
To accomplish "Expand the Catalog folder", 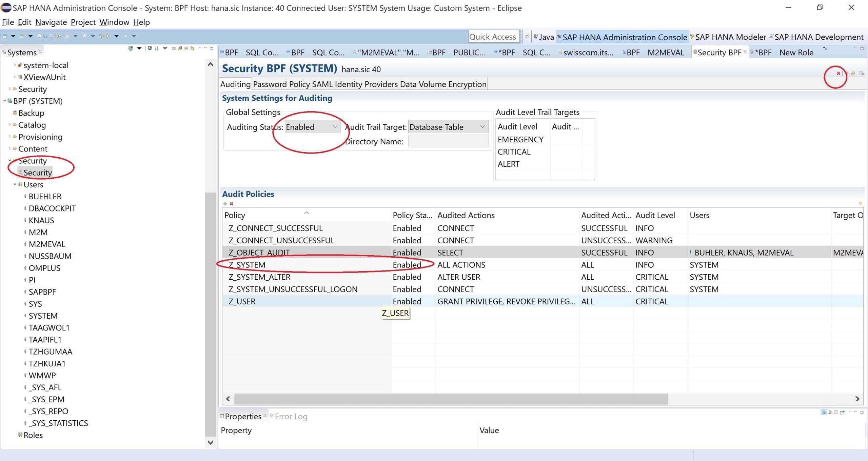I will [x=9, y=125].
